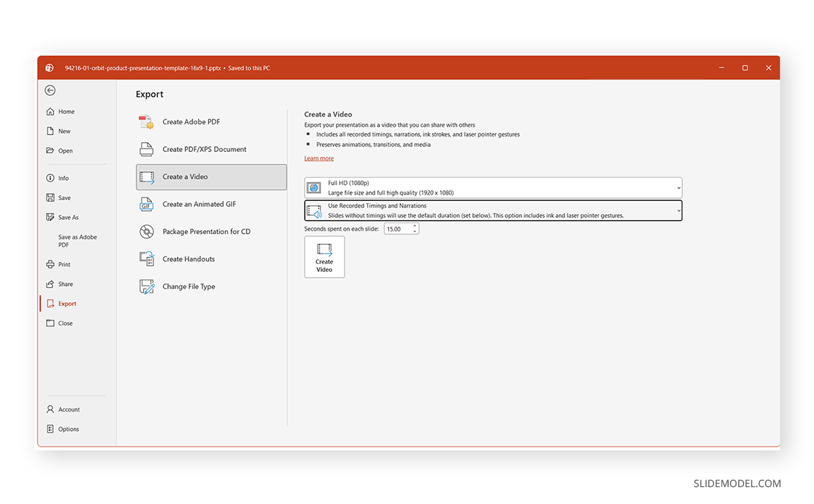Click the Print printer icon
The height and width of the screenshot is (504, 814).
(x=50, y=264)
